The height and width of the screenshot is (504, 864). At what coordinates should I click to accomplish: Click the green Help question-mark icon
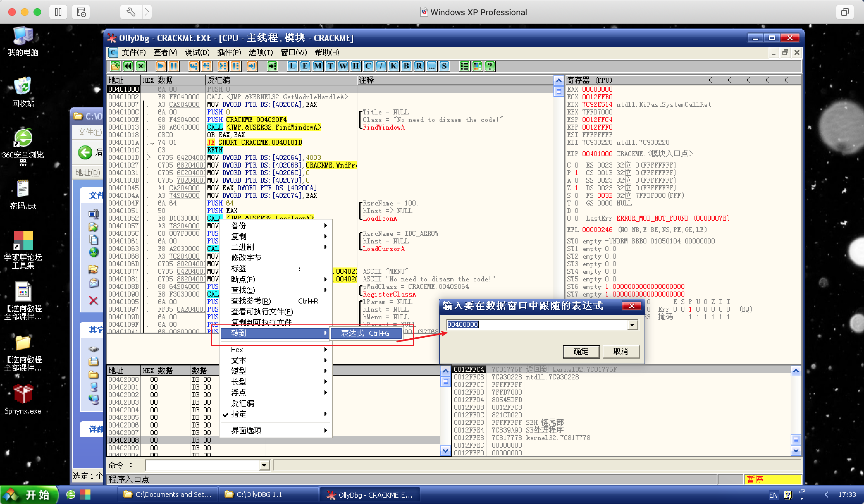tap(490, 66)
